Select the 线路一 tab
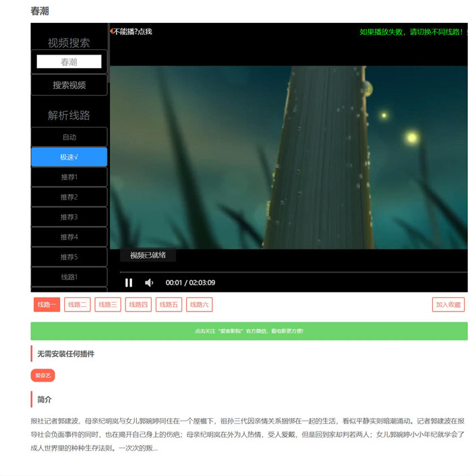The image size is (472, 476). (47, 305)
